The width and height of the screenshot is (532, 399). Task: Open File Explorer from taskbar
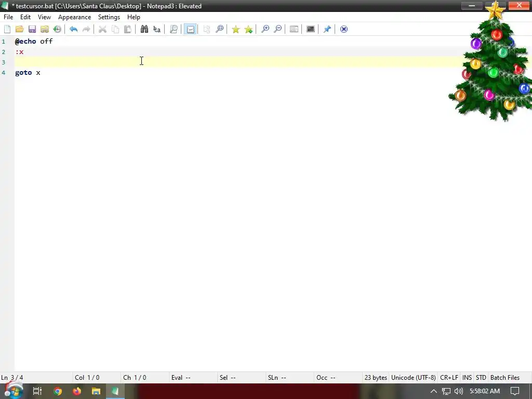[96, 391]
